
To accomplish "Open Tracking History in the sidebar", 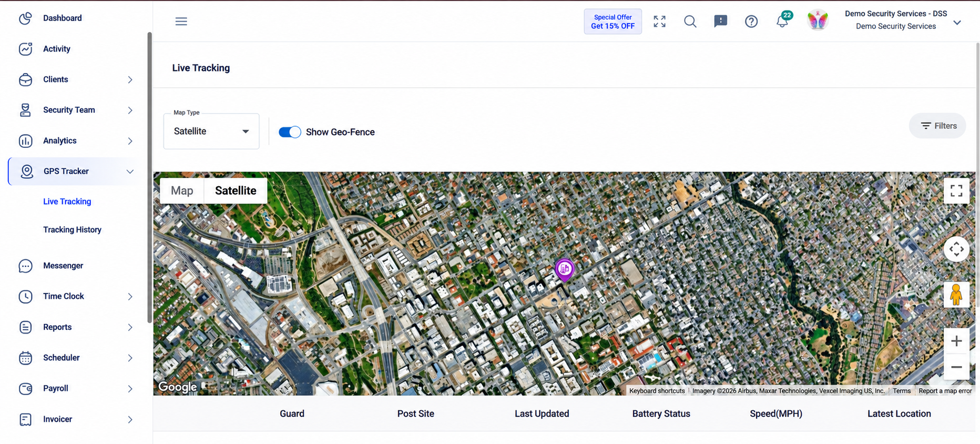I will click(x=72, y=230).
